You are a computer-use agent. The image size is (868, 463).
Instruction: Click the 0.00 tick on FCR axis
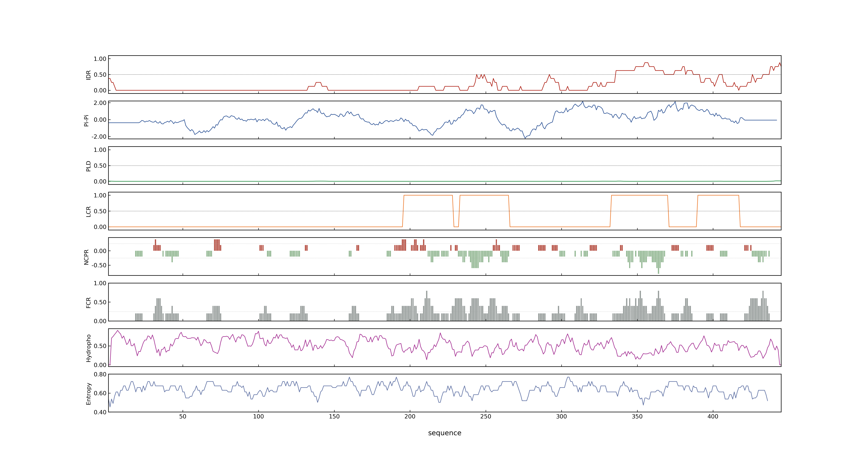100,321
